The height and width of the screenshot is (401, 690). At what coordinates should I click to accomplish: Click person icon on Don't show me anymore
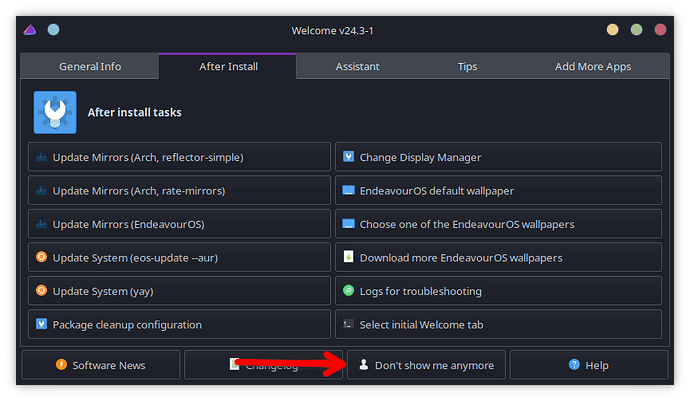coord(363,364)
